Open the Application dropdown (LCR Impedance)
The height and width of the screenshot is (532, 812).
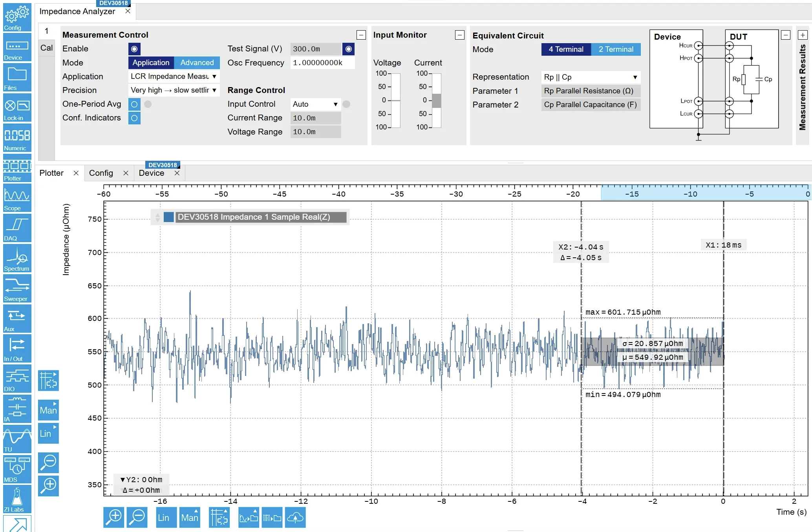pyautogui.click(x=173, y=77)
